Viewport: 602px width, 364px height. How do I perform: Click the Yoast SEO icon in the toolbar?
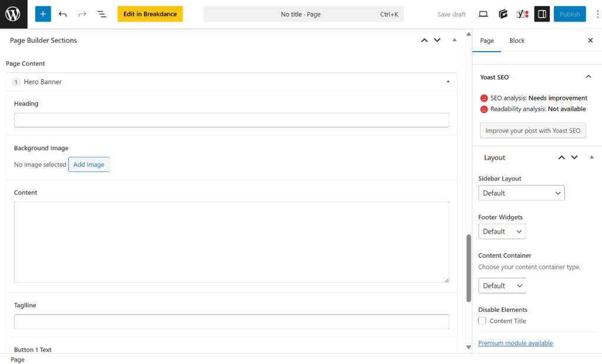pos(522,14)
